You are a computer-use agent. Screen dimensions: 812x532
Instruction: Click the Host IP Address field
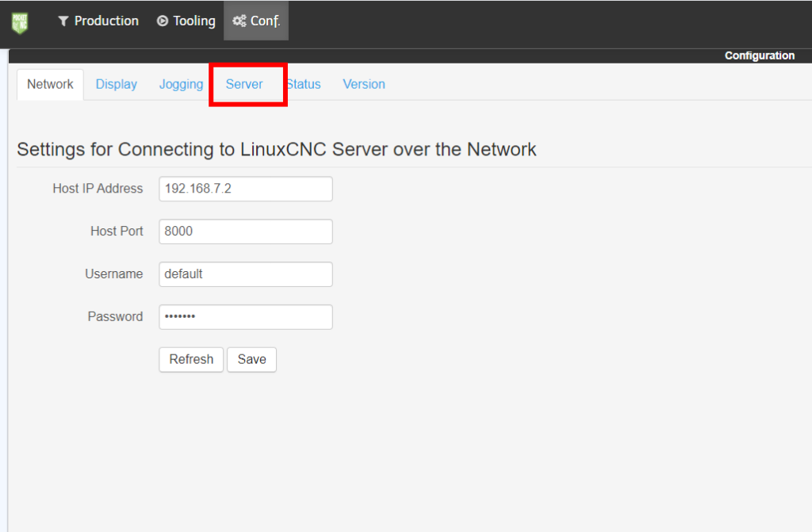coord(245,189)
